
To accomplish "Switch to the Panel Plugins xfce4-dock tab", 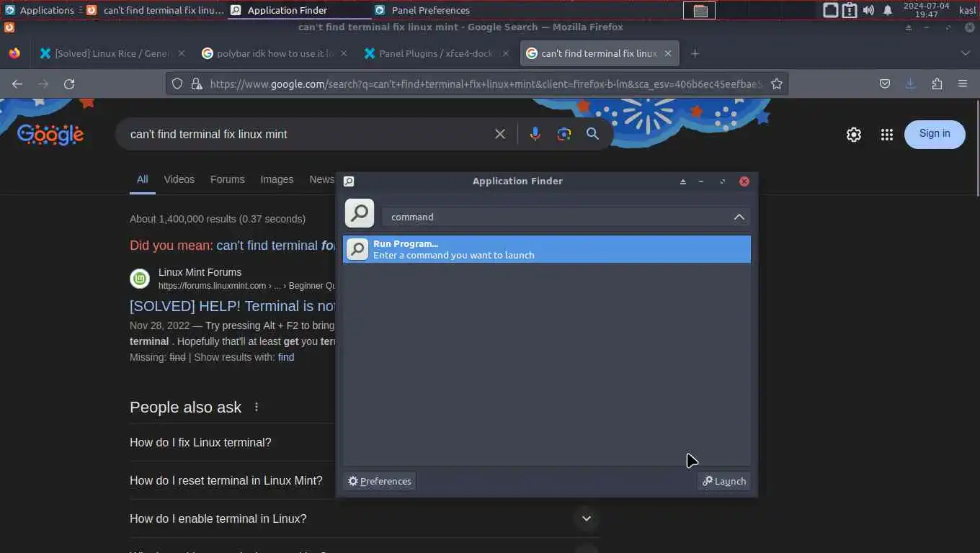I will point(437,53).
